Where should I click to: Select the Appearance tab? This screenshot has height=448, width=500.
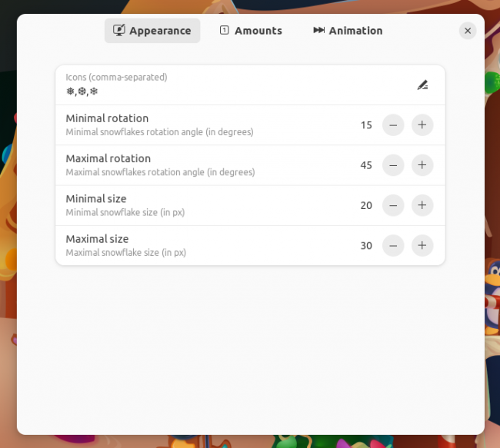152,31
